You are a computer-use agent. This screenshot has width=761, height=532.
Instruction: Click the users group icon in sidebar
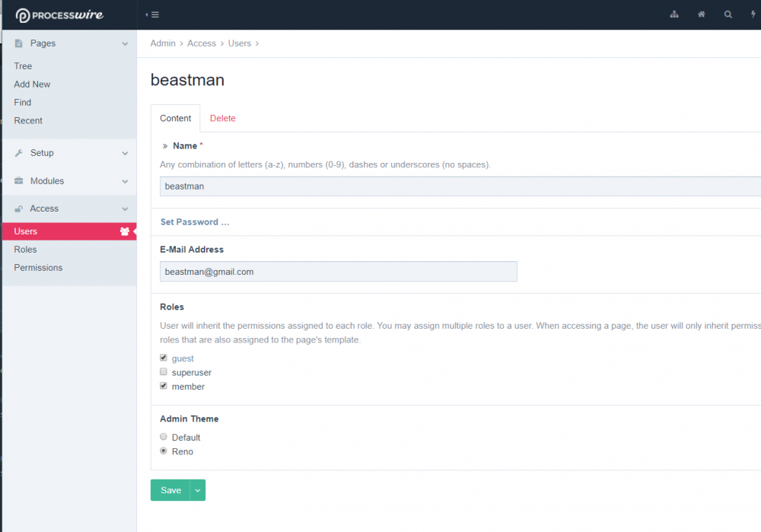click(x=125, y=231)
